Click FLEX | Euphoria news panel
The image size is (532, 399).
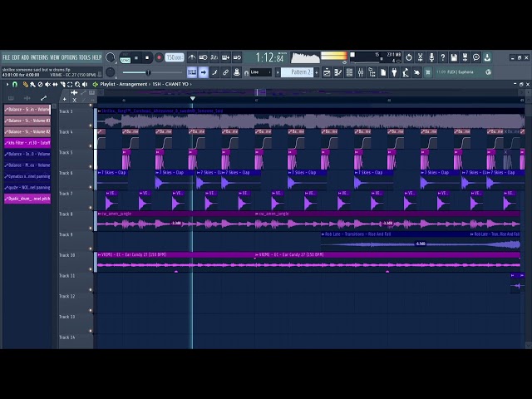[x=464, y=72]
